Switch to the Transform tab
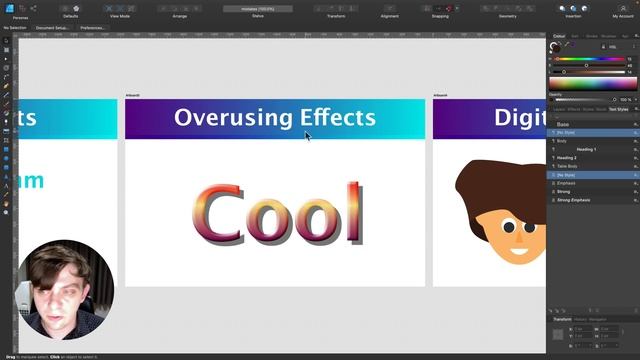This screenshot has width=640, height=360. [x=562, y=319]
